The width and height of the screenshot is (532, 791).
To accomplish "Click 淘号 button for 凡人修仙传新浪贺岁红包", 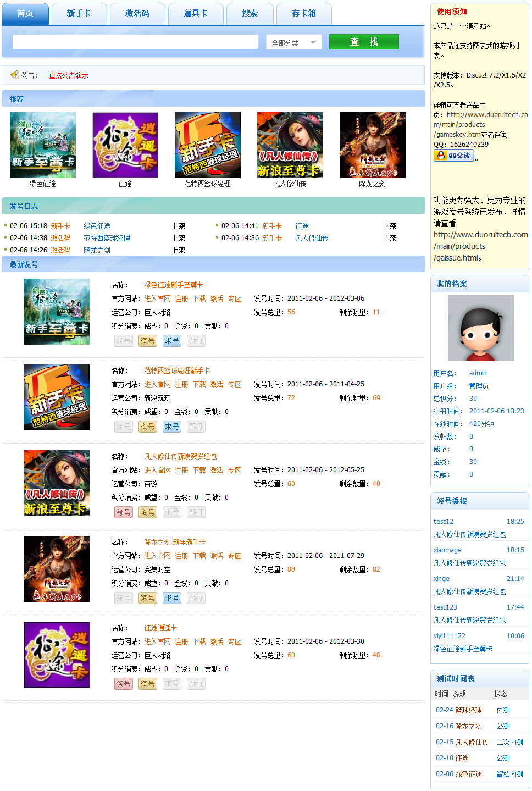I will coord(148,512).
